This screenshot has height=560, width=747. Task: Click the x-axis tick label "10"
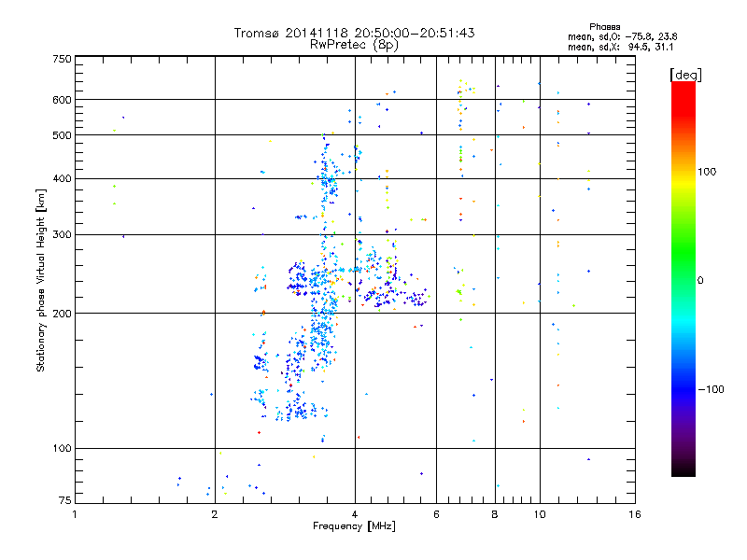coord(540,514)
